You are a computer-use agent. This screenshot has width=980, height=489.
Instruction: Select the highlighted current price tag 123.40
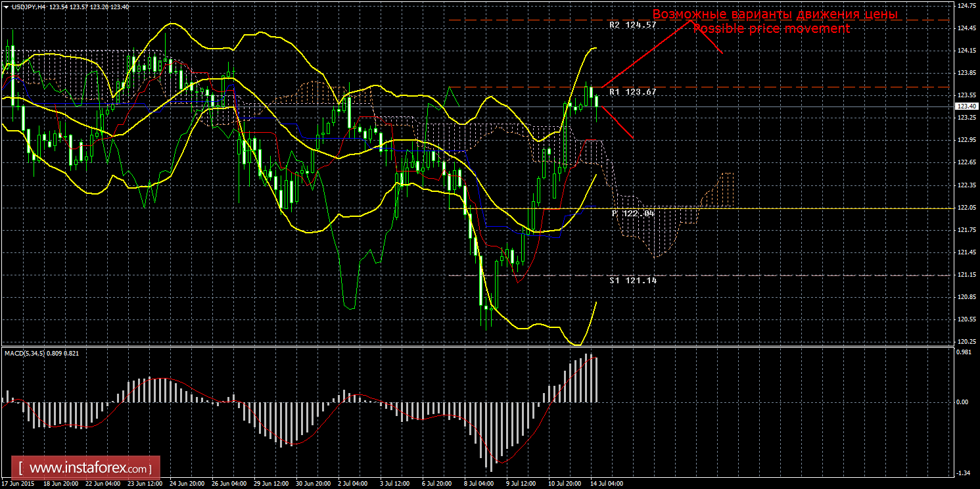tap(966, 106)
